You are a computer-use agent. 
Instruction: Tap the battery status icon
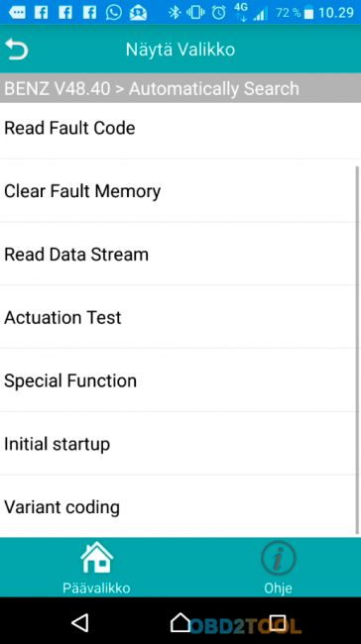click(x=308, y=13)
